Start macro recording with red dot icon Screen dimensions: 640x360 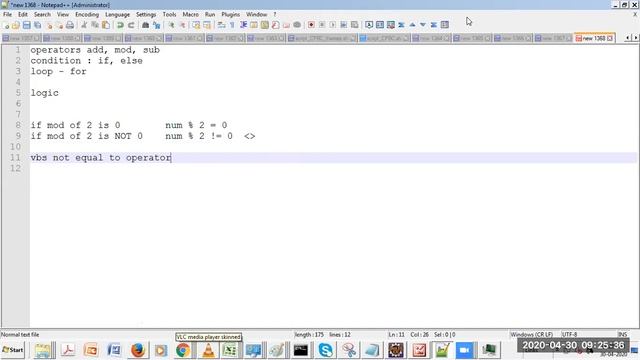311,25
